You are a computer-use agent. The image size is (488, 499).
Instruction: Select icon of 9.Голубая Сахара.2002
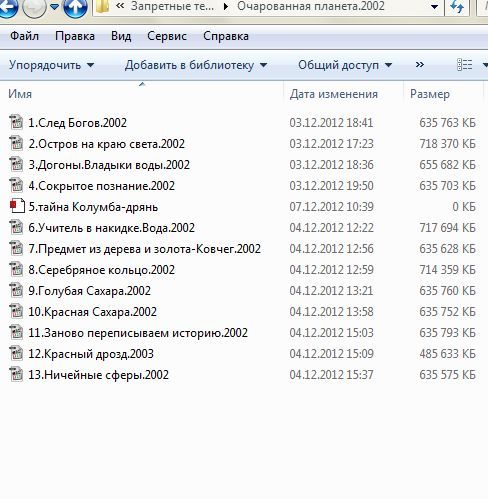[16, 290]
